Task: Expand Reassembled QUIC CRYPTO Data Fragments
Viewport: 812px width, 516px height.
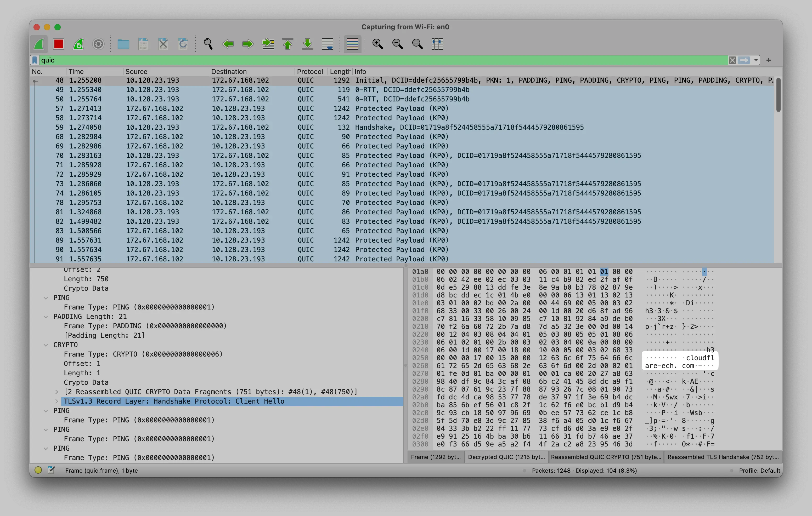Action: (57, 392)
